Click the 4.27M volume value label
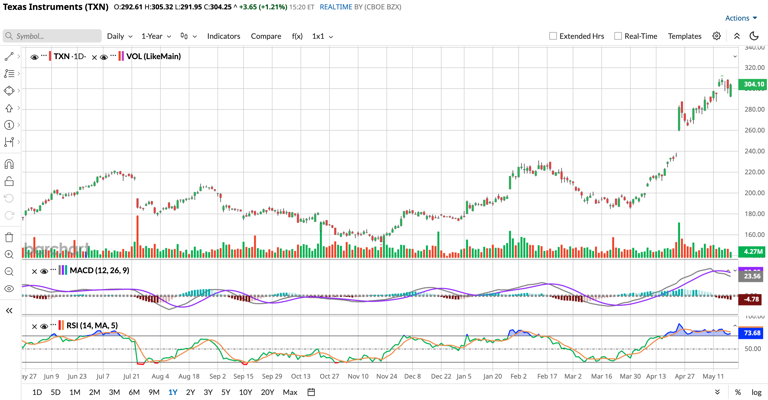The width and height of the screenshot is (768, 400). (752, 251)
